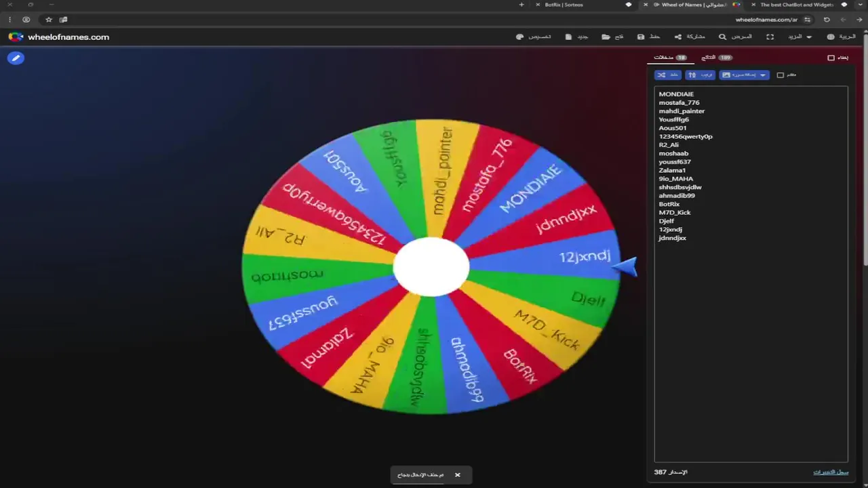The image size is (868, 488).
Task: Toggle the Advanced checkbox
Action: [780, 75]
